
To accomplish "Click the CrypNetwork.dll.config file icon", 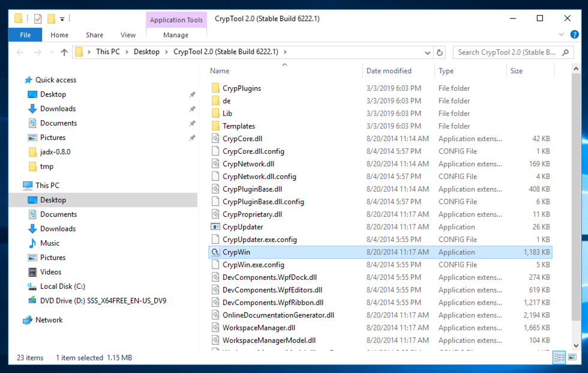I will (215, 177).
